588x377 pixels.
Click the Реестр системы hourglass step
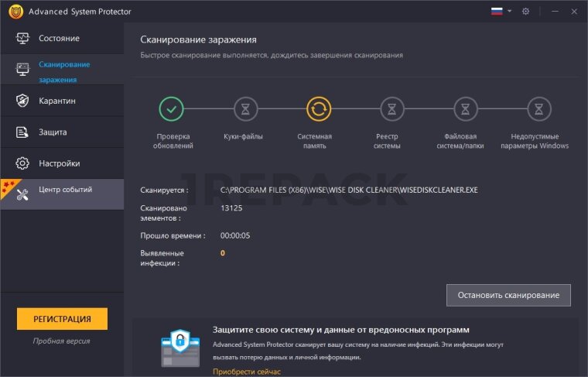point(391,109)
